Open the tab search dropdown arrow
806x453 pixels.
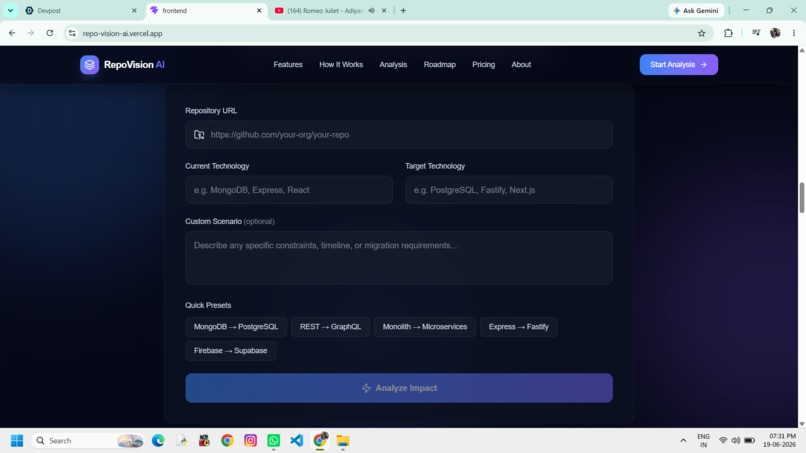10,10
